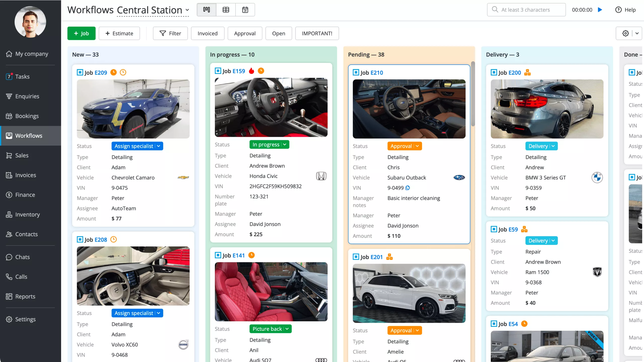The image size is (644, 362).
Task: Open board settings gear
Action: pos(626,33)
